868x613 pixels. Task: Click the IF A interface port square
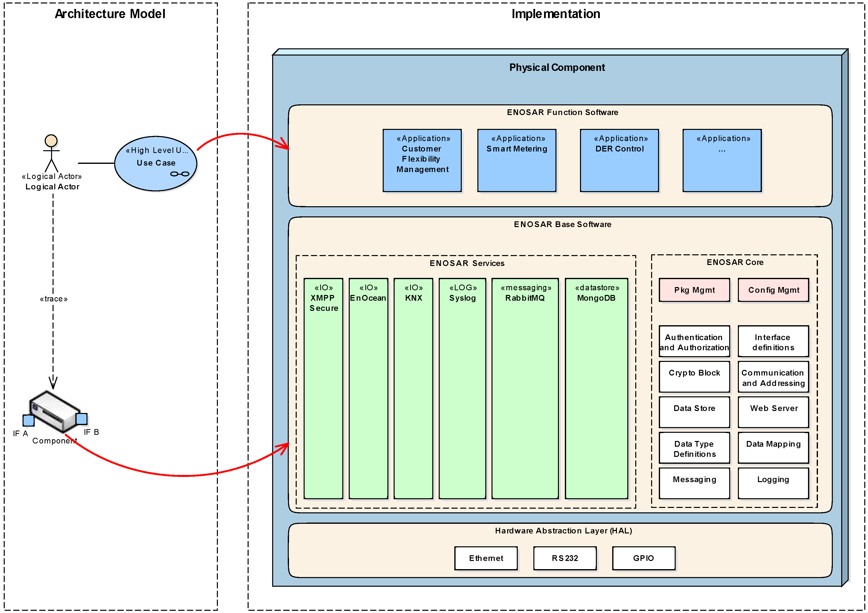coord(28,420)
